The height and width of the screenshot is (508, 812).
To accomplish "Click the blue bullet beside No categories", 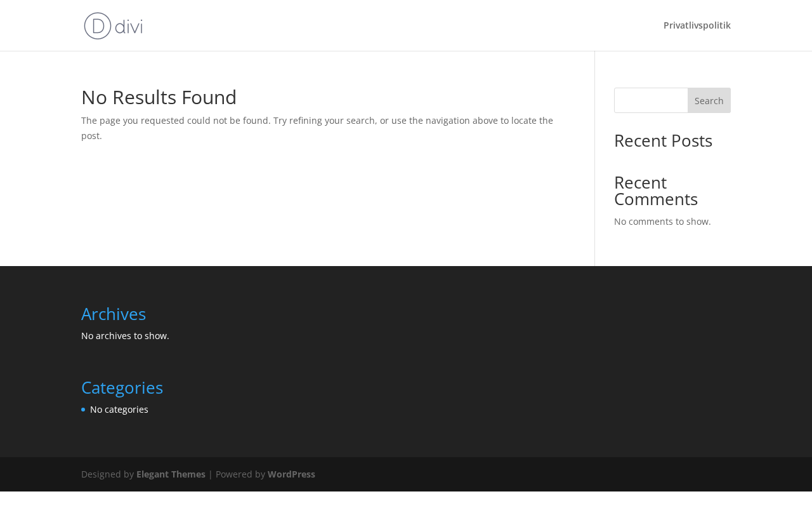I will point(83,410).
